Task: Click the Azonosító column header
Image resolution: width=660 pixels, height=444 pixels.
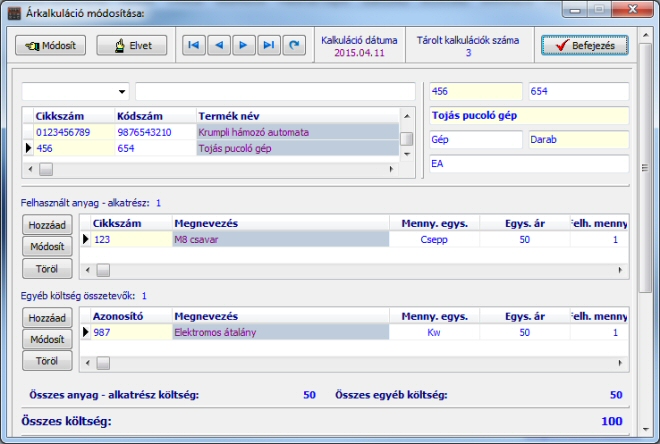Action: tap(132, 316)
